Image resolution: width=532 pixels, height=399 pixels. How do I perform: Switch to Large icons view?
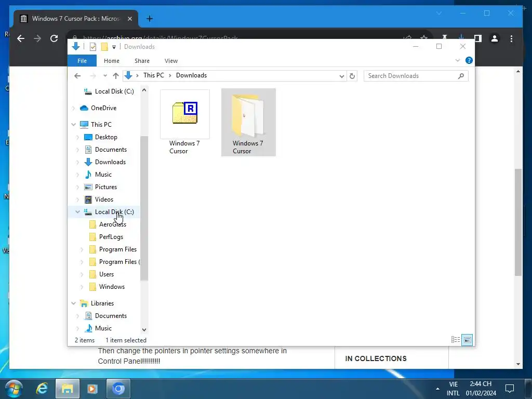point(467,340)
